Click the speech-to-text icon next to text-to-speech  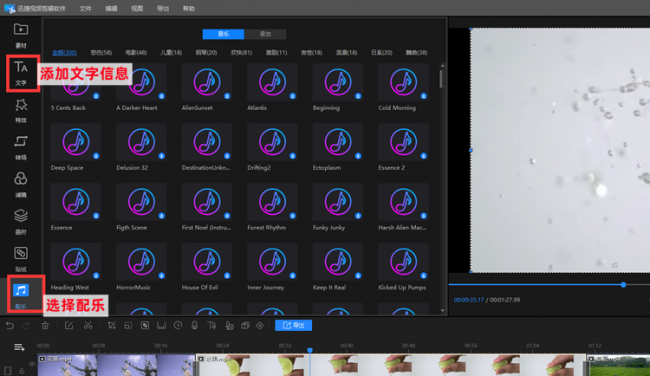pos(229,326)
